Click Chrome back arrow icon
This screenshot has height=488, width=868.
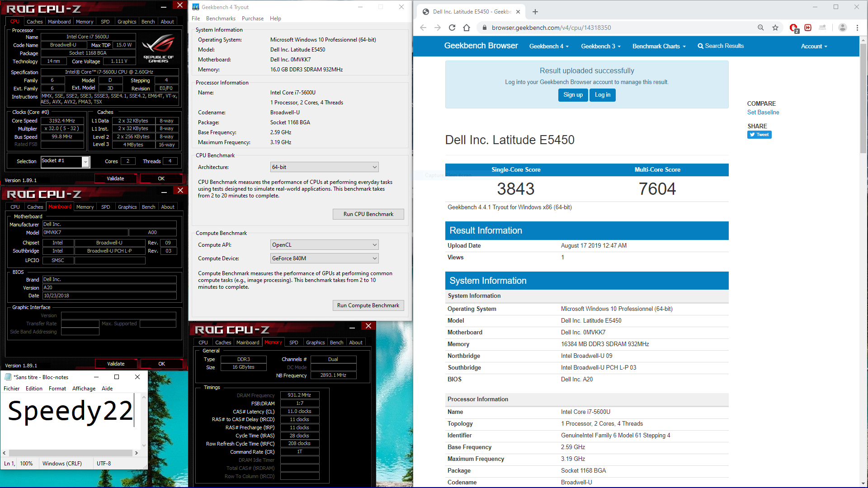(x=423, y=28)
